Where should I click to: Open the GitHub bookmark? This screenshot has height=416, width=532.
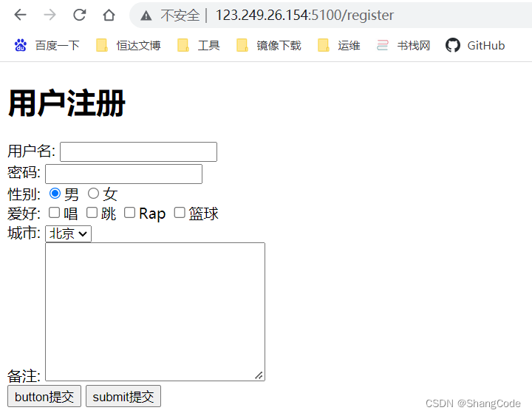click(475, 45)
